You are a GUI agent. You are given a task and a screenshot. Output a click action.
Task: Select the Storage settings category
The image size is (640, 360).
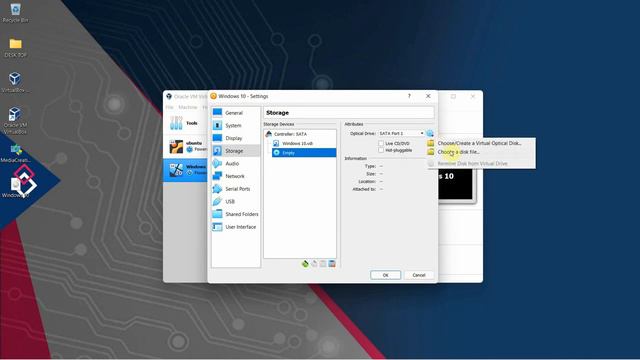pos(235,151)
